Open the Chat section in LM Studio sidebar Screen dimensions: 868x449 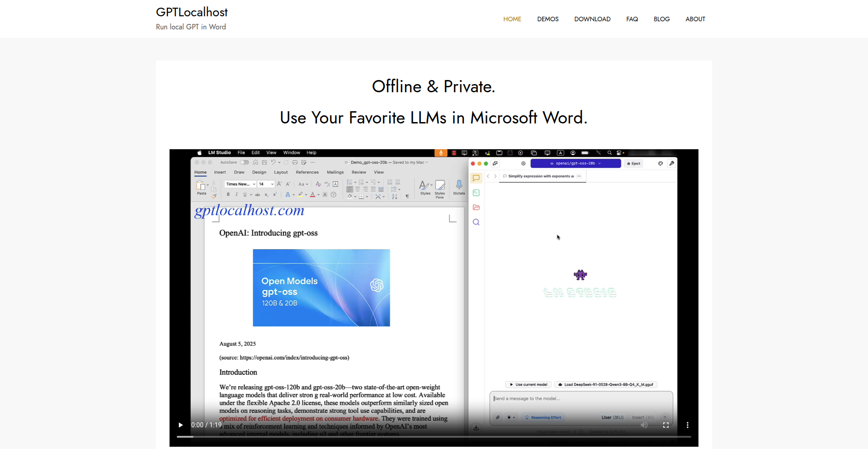tap(476, 178)
